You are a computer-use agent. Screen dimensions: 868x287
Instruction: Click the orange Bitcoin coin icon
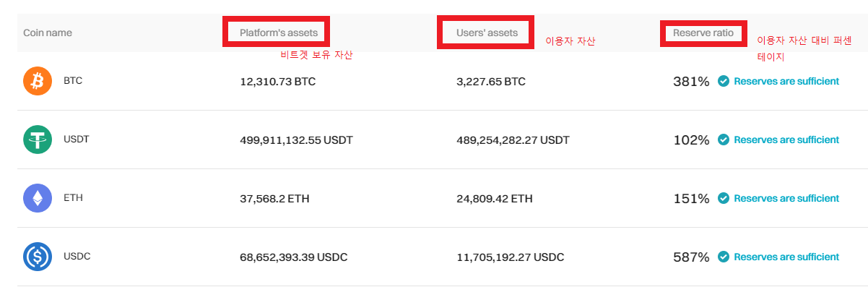pyautogui.click(x=37, y=81)
